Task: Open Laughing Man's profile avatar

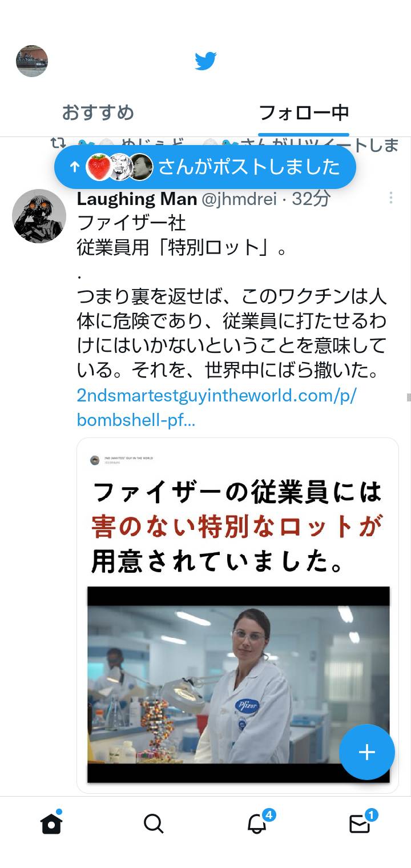Action: click(39, 216)
